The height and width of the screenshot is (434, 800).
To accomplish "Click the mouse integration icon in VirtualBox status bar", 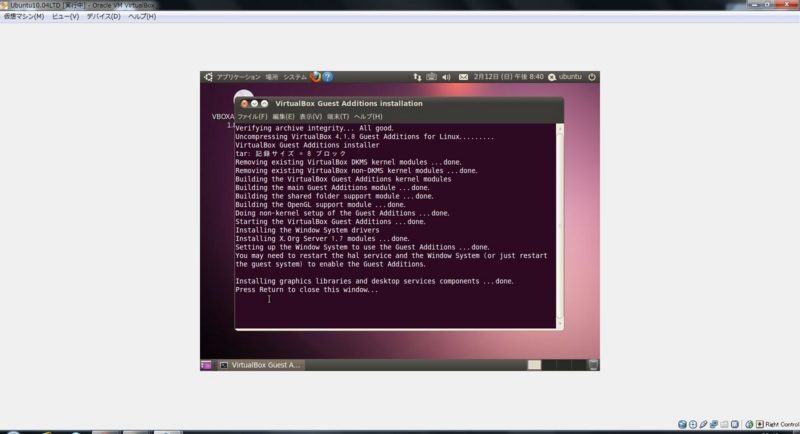I will [749, 424].
